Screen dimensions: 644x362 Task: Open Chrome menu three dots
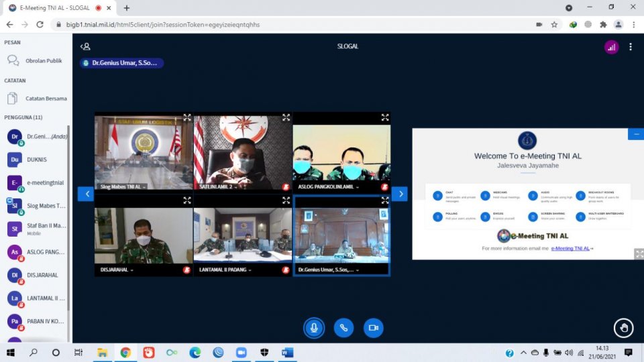pos(634,25)
